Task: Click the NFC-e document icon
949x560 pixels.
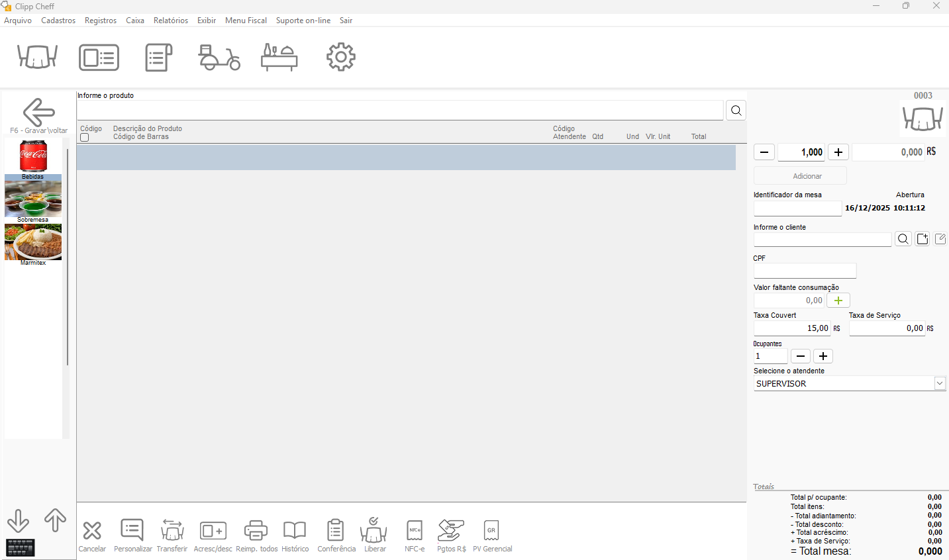Action: (415, 531)
